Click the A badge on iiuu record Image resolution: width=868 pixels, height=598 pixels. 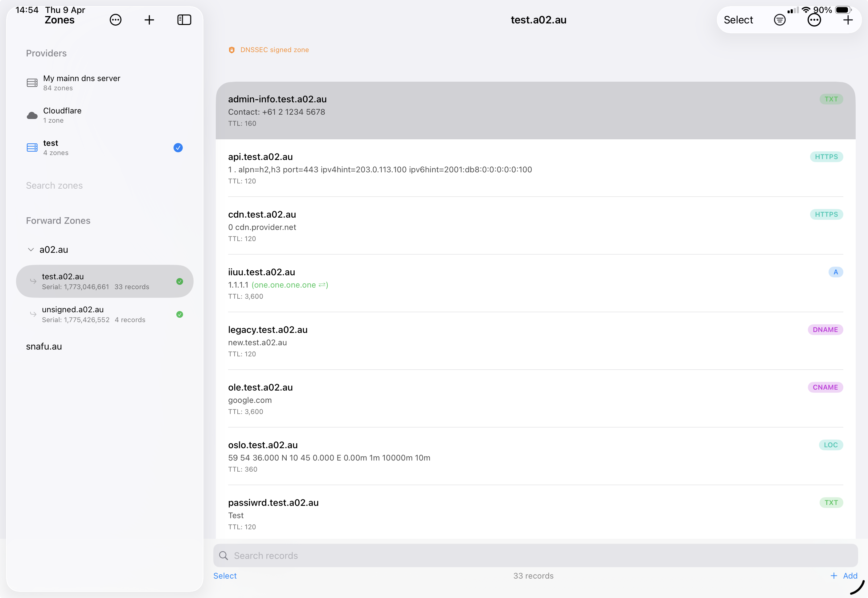click(835, 272)
